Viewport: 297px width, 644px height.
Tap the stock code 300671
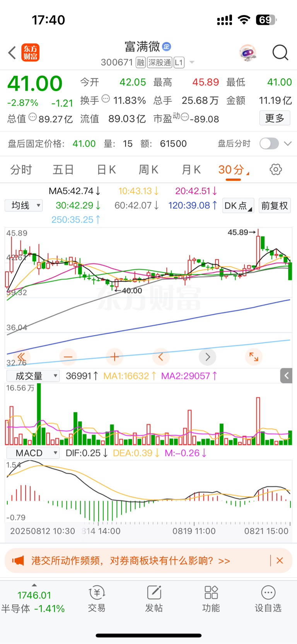(117, 63)
